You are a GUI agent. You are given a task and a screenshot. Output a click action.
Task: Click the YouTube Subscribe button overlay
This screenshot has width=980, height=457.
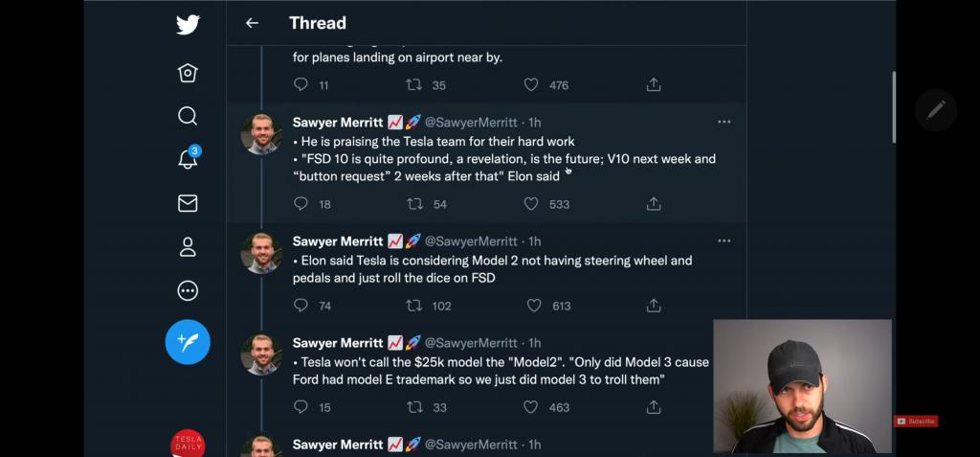(916, 422)
